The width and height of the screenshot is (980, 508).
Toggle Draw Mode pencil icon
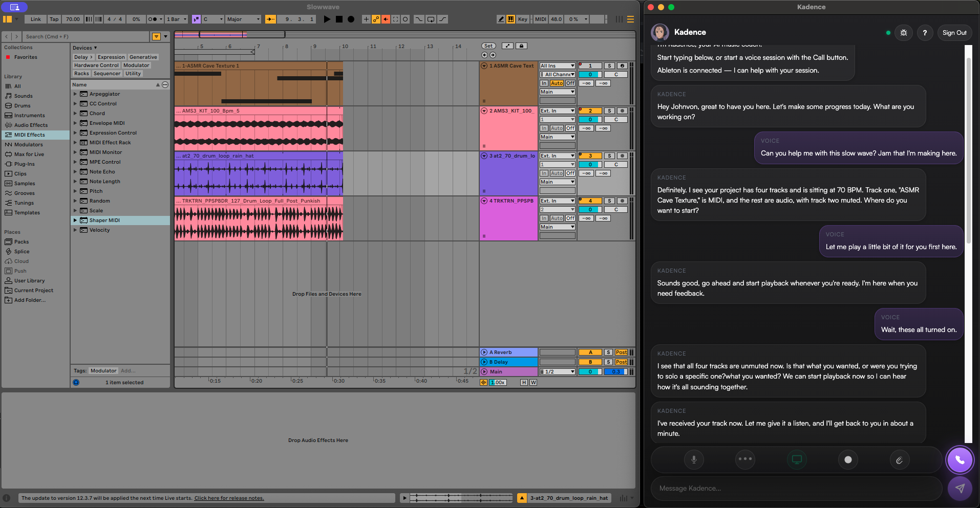tap(501, 19)
